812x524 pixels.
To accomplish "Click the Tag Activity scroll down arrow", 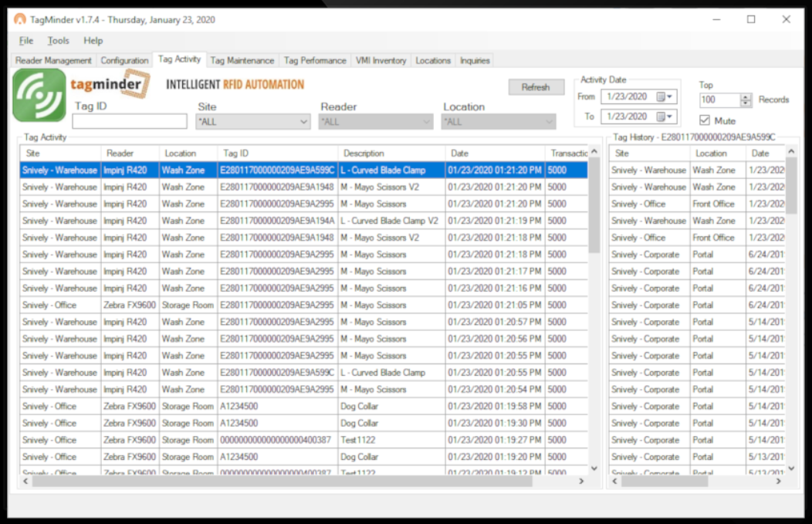I will coord(594,468).
